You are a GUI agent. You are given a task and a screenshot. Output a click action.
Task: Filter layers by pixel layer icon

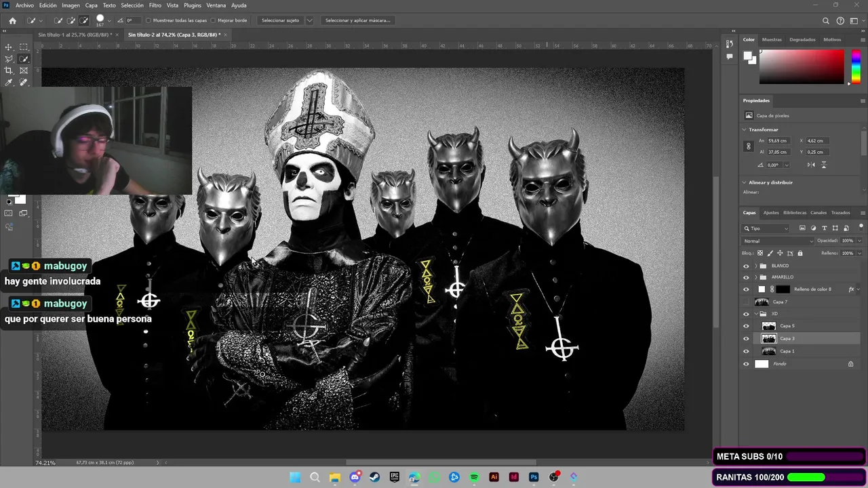click(802, 228)
